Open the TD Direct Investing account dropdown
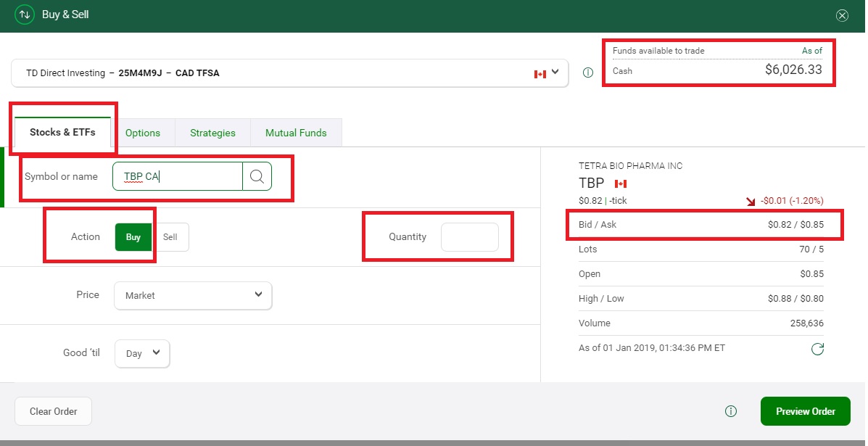 (x=289, y=73)
